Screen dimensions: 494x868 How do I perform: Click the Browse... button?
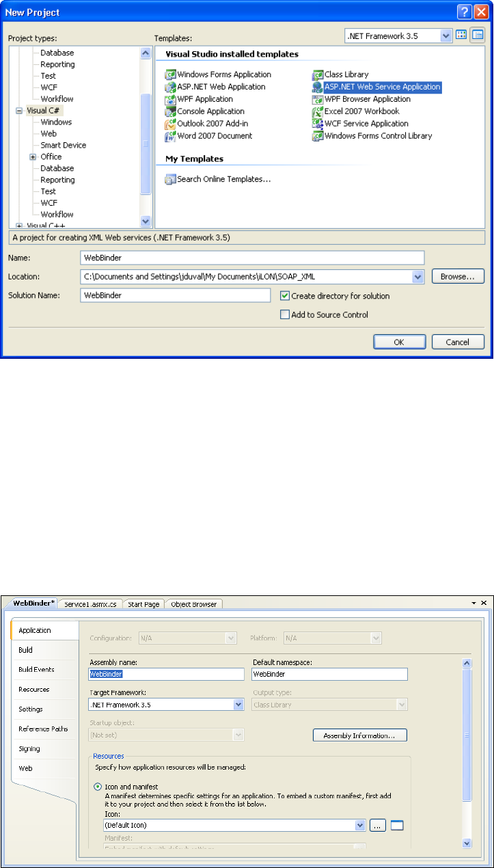458,277
